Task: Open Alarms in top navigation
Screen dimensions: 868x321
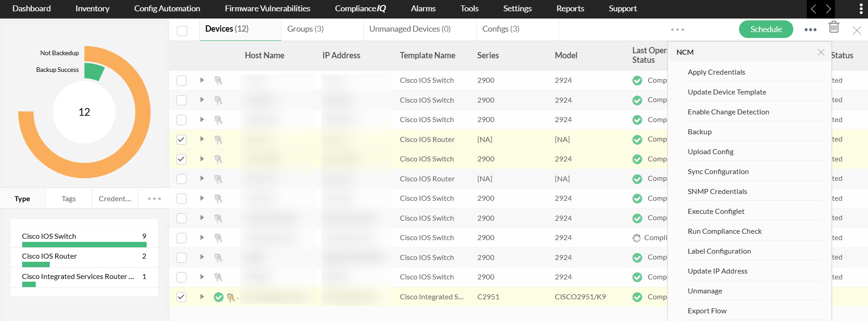Action: (x=423, y=9)
